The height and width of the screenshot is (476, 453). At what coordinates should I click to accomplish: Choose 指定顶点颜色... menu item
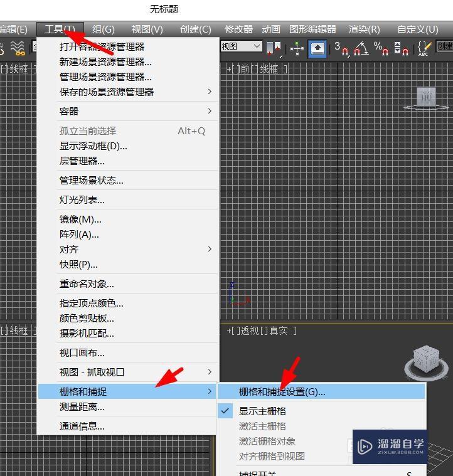click(127, 304)
